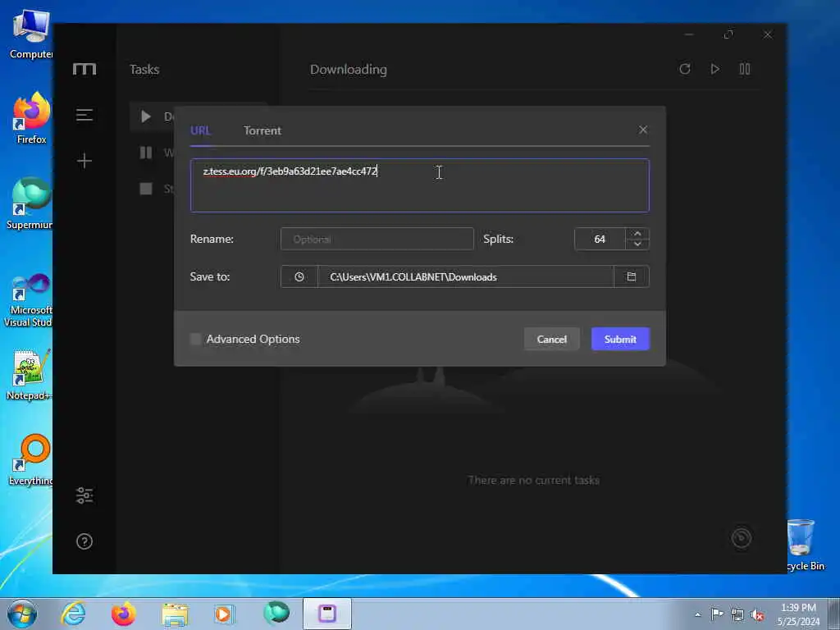Focus the URL text area
The height and width of the screenshot is (630, 840).
[419, 185]
